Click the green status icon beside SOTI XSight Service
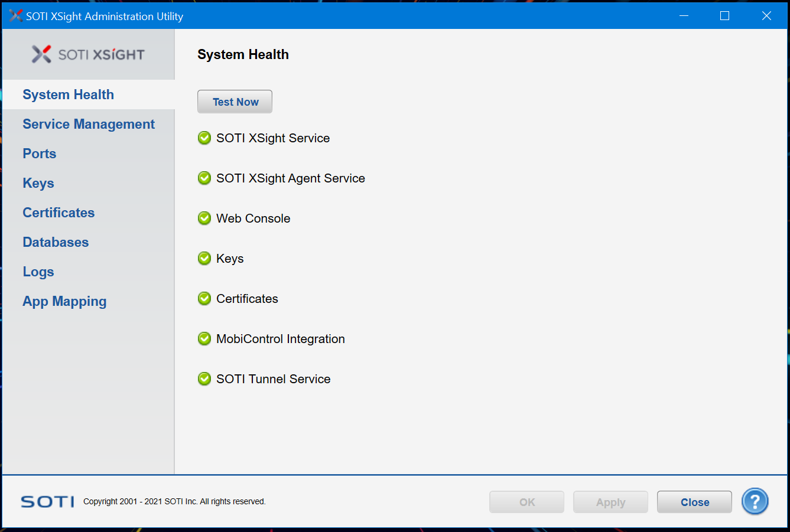This screenshot has width=790, height=532. click(204, 138)
